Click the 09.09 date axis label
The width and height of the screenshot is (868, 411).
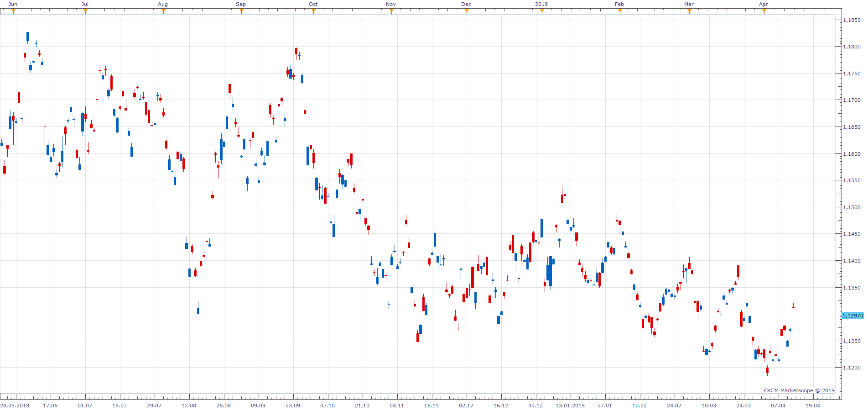(x=258, y=406)
